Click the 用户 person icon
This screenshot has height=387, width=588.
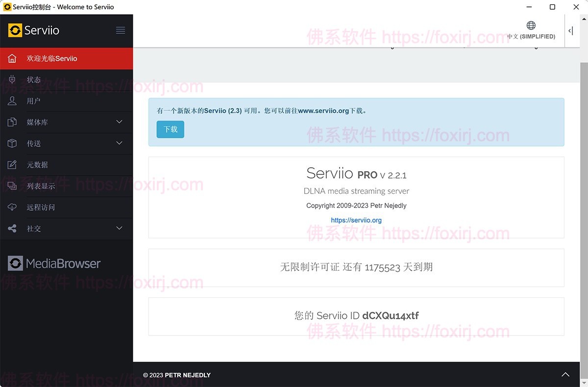click(12, 101)
